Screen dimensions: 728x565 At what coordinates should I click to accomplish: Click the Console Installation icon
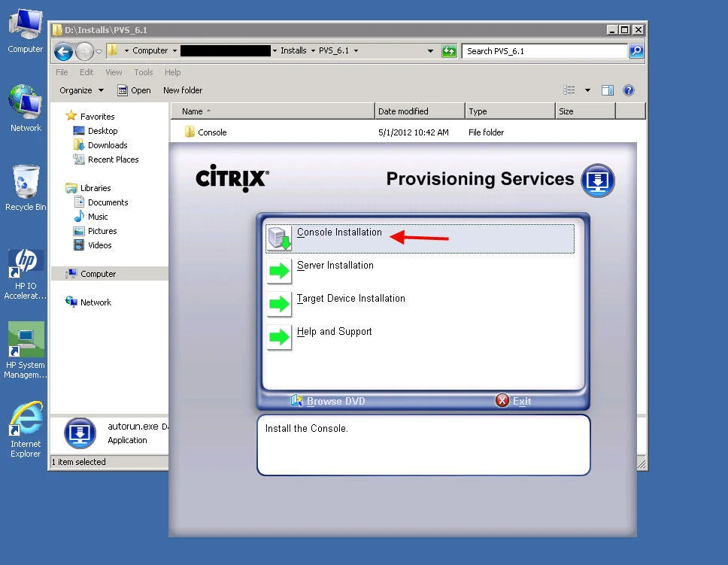(x=280, y=238)
